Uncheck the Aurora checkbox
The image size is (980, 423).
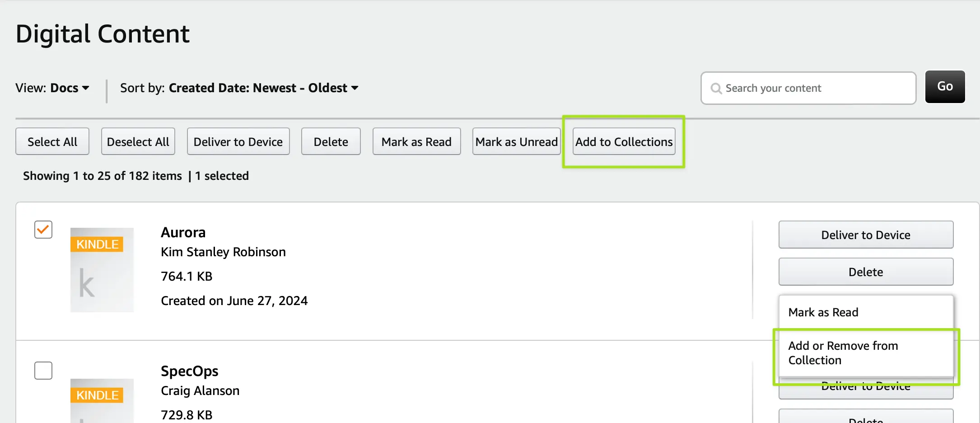coord(43,230)
